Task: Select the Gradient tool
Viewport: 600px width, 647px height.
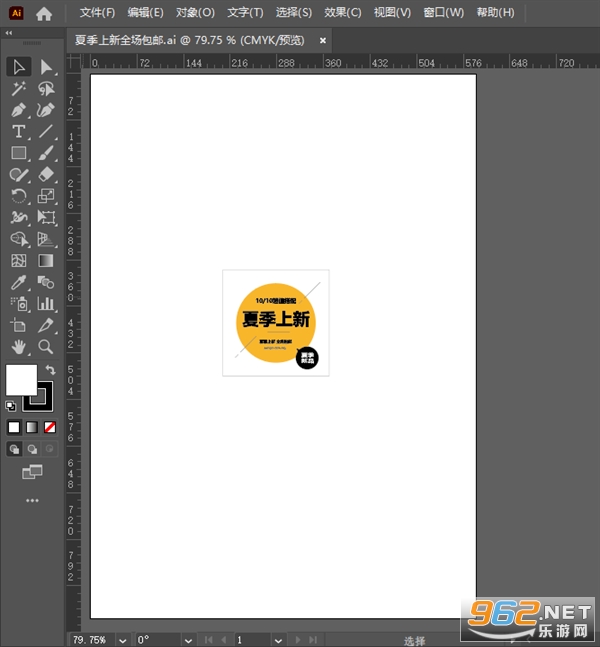Action: [46, 260]
